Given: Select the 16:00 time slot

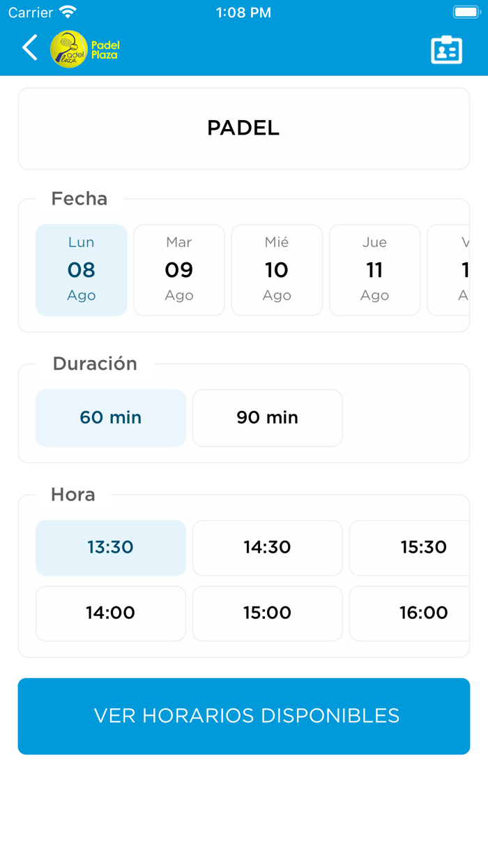Looking at the screenshot, I should 424,613.
